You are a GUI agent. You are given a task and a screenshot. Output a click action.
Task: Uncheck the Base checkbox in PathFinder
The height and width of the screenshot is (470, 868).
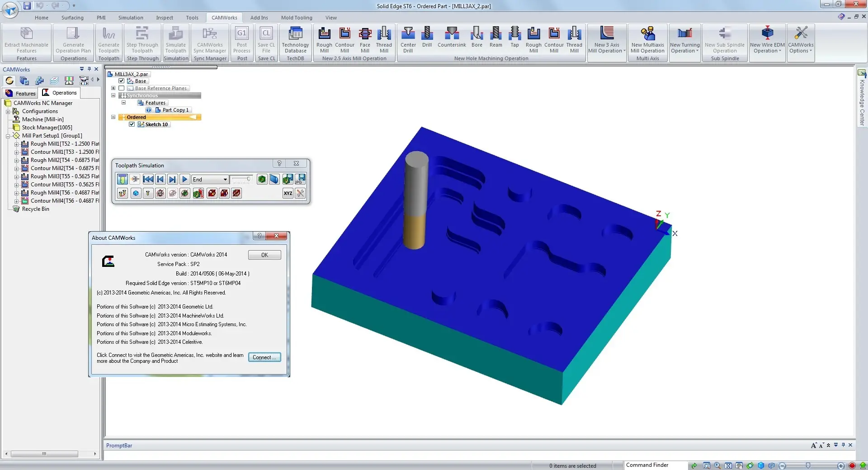coord(121,81)
